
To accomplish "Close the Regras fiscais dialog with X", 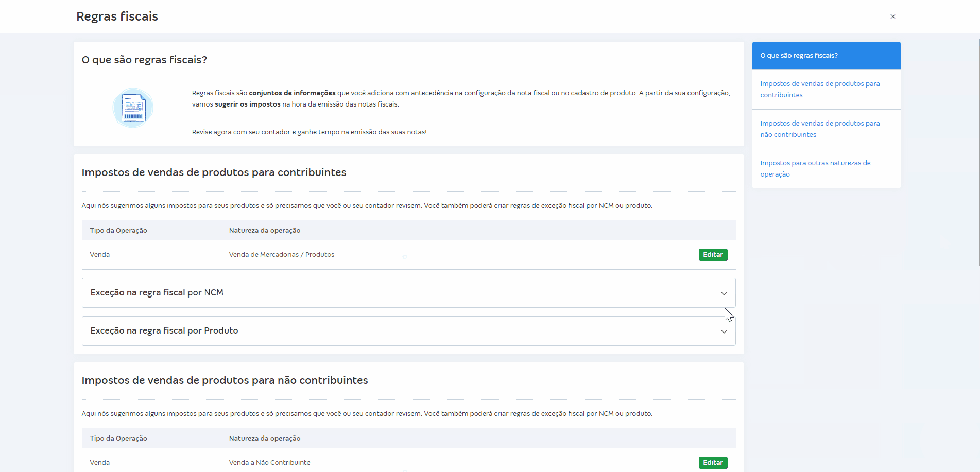I will tap(892, 16).
